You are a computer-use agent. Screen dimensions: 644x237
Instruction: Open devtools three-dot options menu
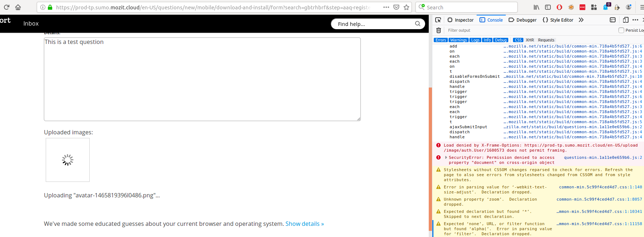[x=635, y=20]
